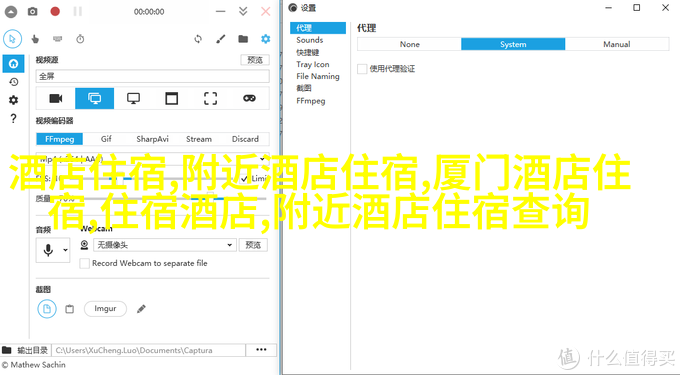Toggle the timer stopwatch icon
680x375 pixels.
pyautogui.click(x=80, y=39)
